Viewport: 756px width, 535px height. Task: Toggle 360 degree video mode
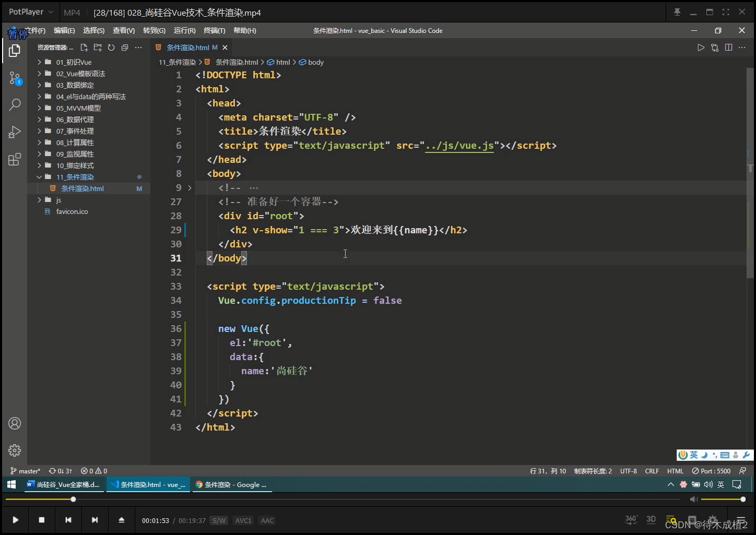tap(631, 519)
